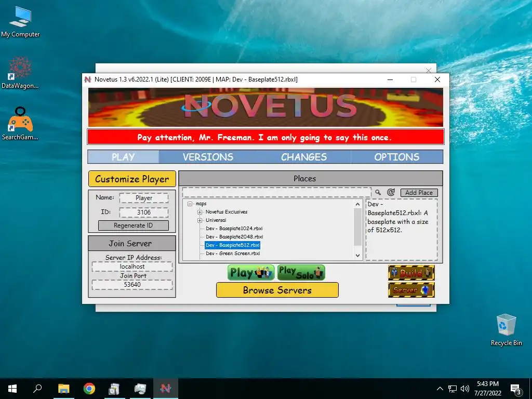This screenshot has height=399, width=532.
Task: Click the Join Port field
Action: pos(132,284)
